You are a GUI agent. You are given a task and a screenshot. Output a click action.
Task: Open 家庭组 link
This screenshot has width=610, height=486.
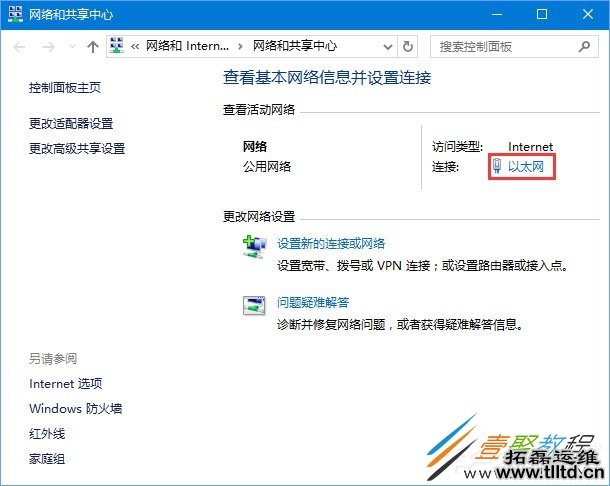[47, 459]
